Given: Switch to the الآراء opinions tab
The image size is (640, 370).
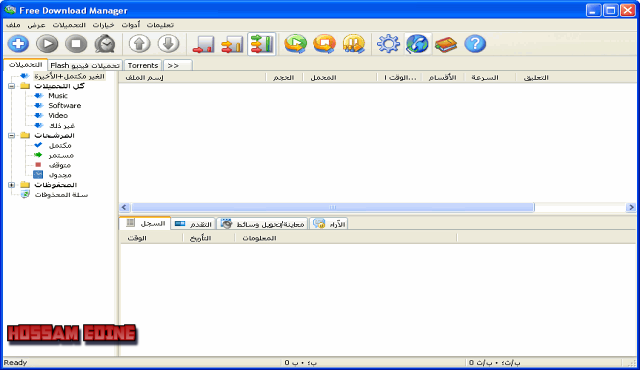Looking at the screenshot, I should tap(329, 224).
